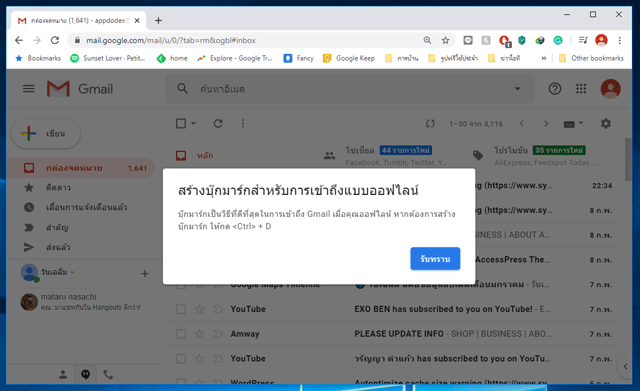Click the Chrome profile avatar in the toolbar
Viewport: 640px width, 391px height.
(601, 40)
